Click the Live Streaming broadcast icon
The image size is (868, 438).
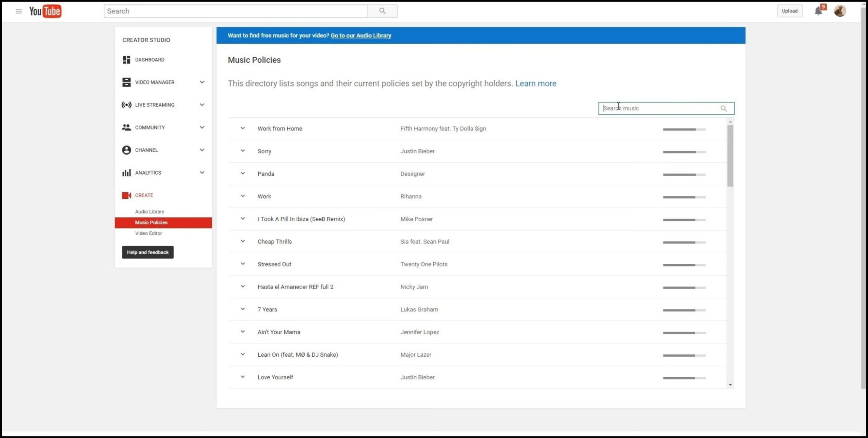coord(126,105)
